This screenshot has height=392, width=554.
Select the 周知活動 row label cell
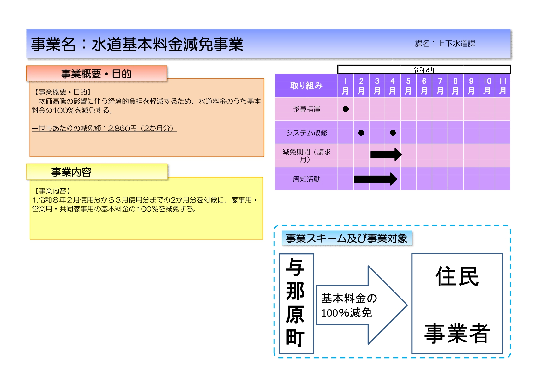coord(306,179)
